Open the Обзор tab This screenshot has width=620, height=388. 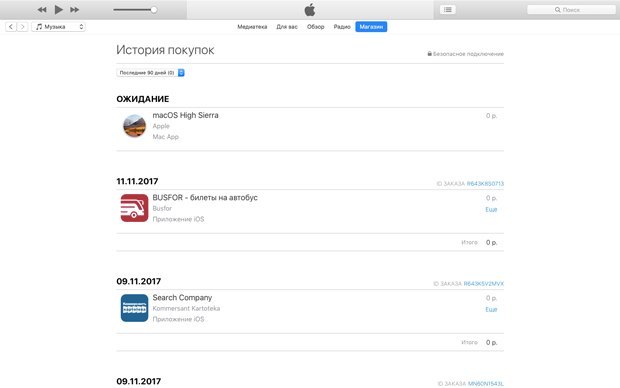click(x=316, y=27)
